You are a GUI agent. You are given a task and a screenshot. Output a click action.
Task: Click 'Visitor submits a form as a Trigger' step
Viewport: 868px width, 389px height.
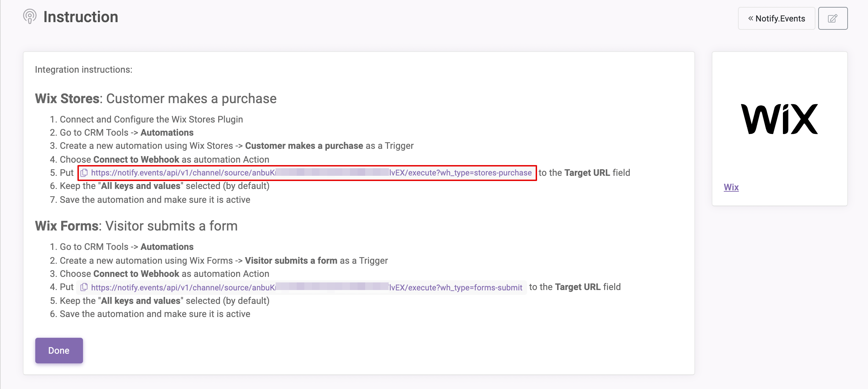pos(224,261)
